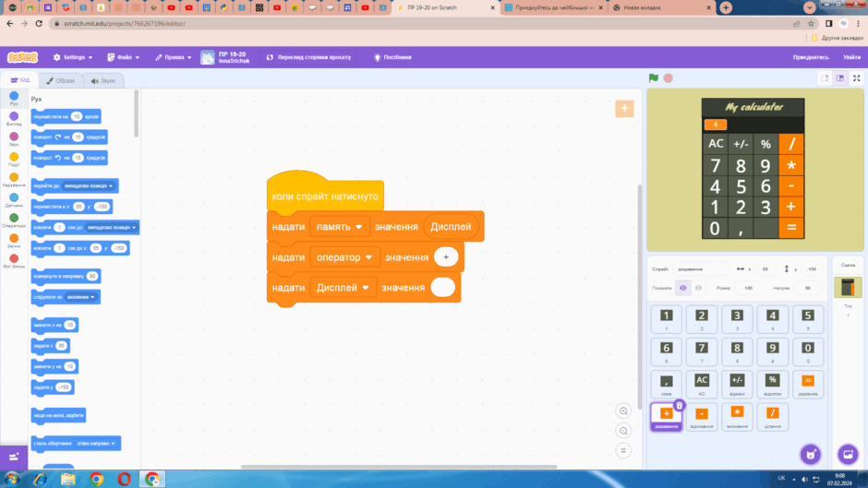Stop the project with red stop button
The width and height of the screenshot is (868, 488).
click(669, 78)
